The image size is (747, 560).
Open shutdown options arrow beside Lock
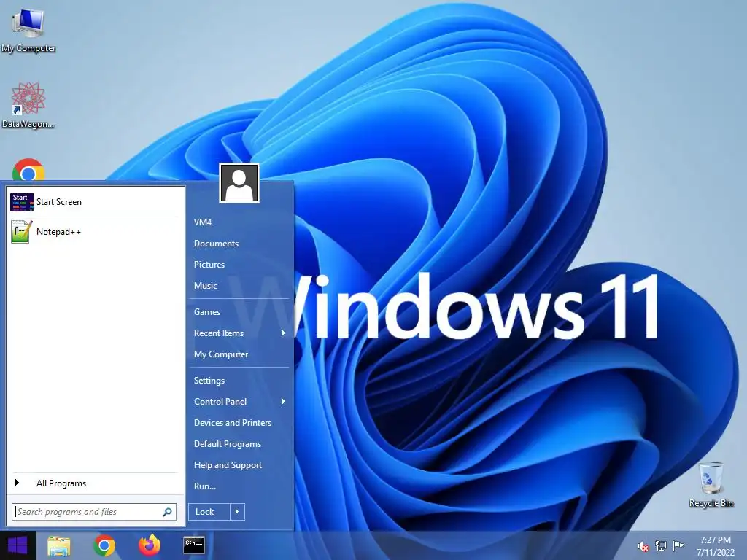tap(237, 512)
